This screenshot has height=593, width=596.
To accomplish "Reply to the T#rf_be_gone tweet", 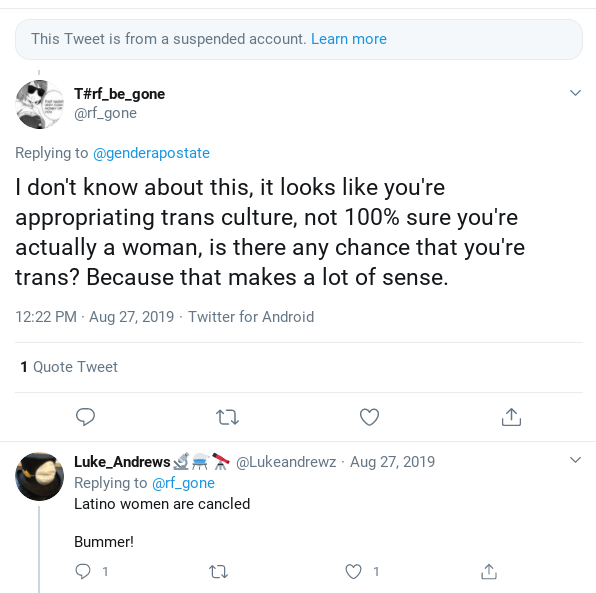I will coord(86,417).
